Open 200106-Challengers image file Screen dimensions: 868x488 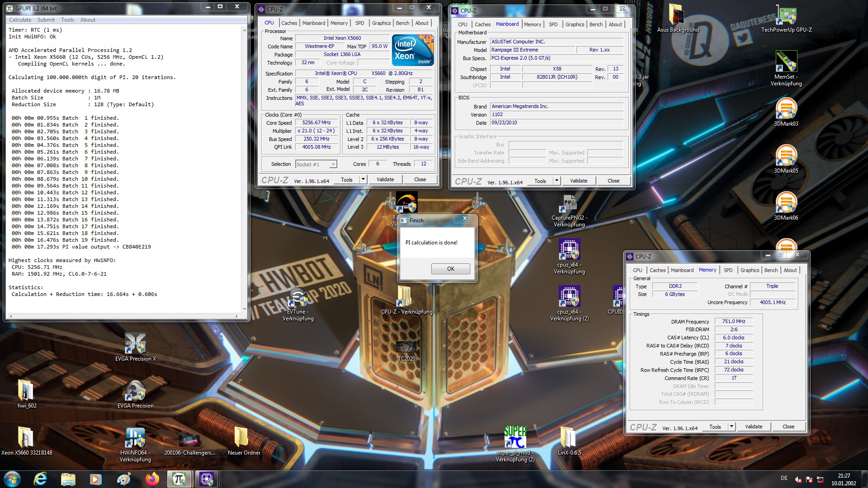point(189,445)
